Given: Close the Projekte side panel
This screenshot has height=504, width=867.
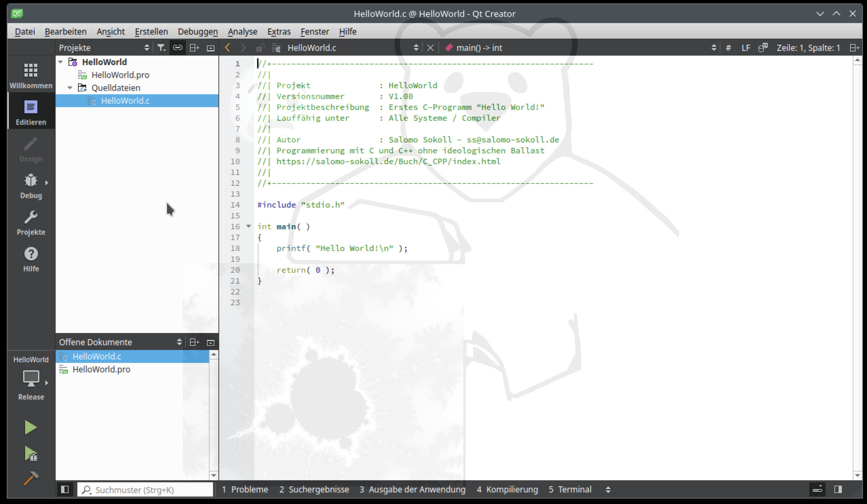Looking at the screenshot, I should (x=210, y=48).
